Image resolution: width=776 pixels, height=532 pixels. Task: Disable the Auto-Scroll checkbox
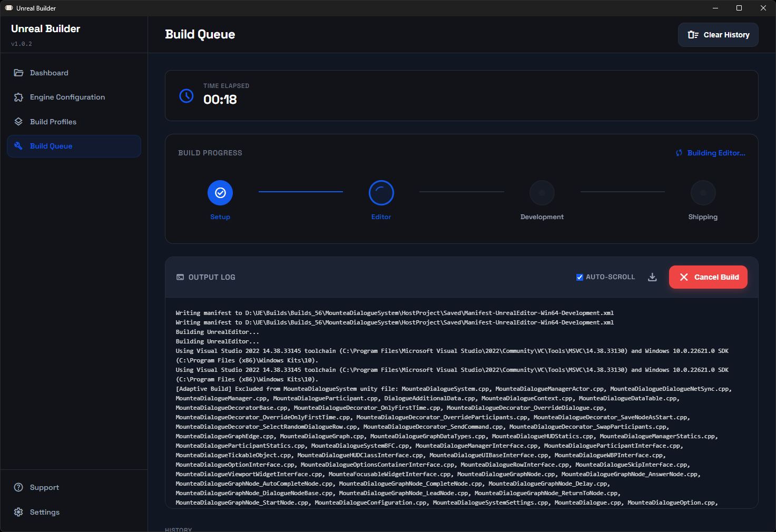579,277
